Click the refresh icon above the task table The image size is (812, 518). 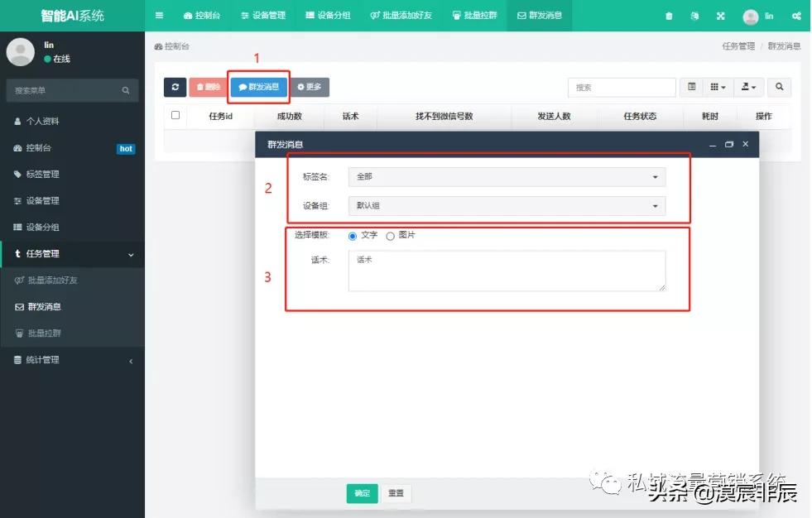coord(174,87)
